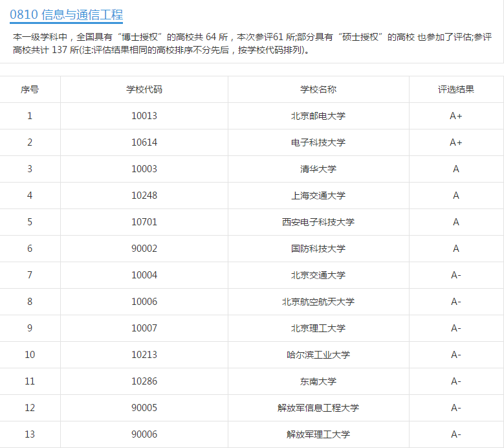Select the 北京理工大学 cell
Image resolution: width=504 pixels, height=448 pixels.
tap(318, 328)
